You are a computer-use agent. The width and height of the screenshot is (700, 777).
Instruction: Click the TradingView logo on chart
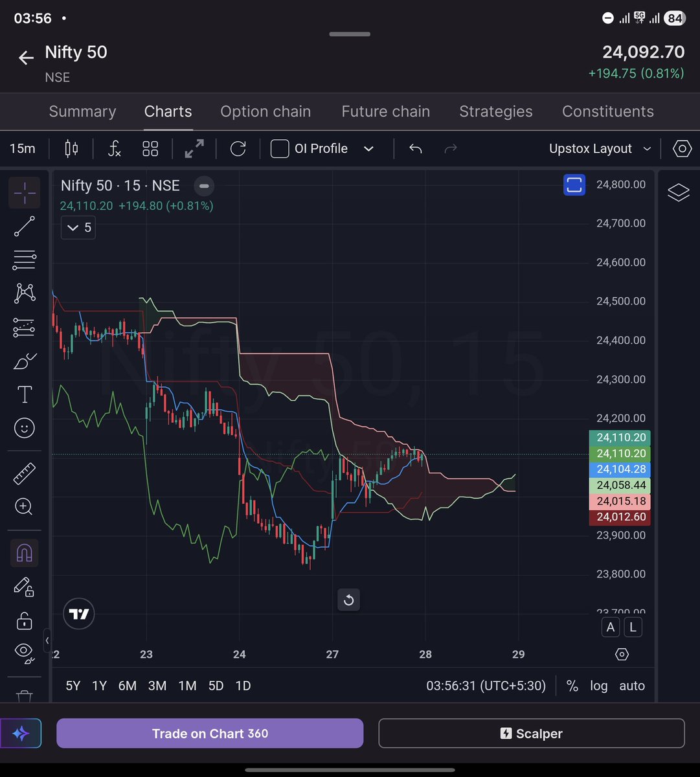click(79, 614)
